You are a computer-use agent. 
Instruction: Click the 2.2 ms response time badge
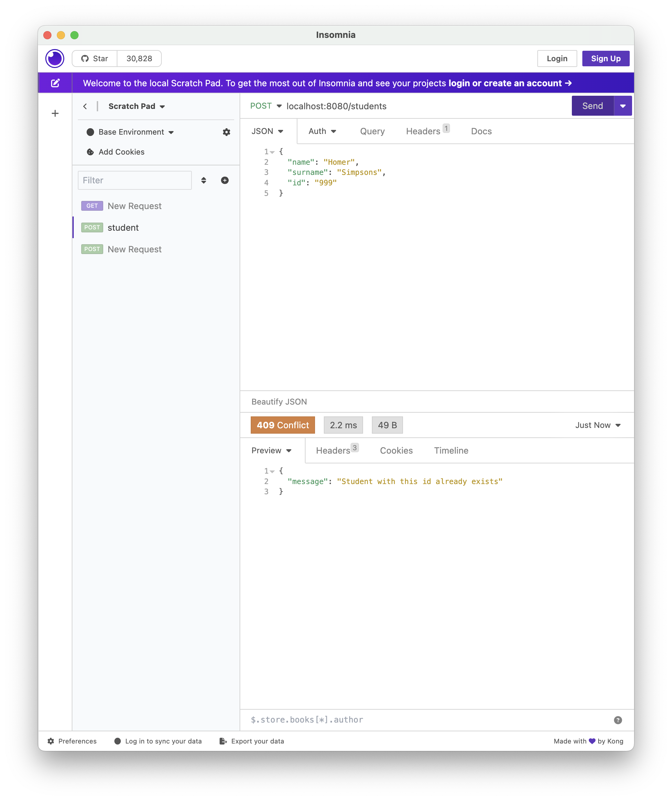coord(343,425)
